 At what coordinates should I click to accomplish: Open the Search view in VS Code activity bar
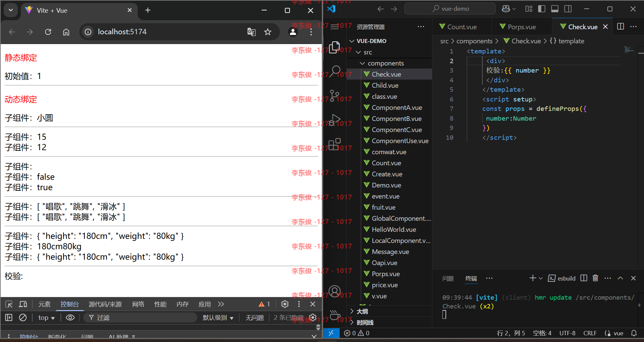[x=335, y=72]
